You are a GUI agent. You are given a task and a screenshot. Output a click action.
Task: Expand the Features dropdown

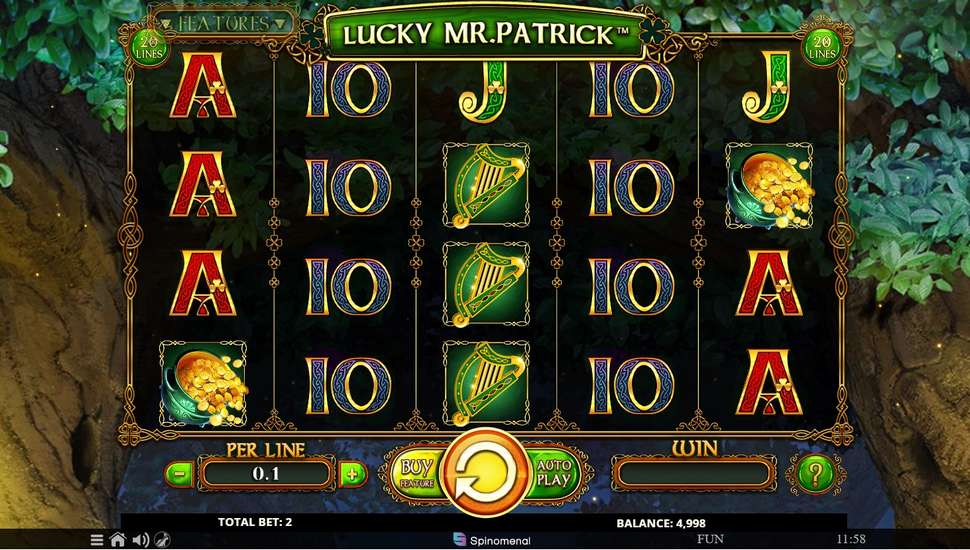click(223, 24)
